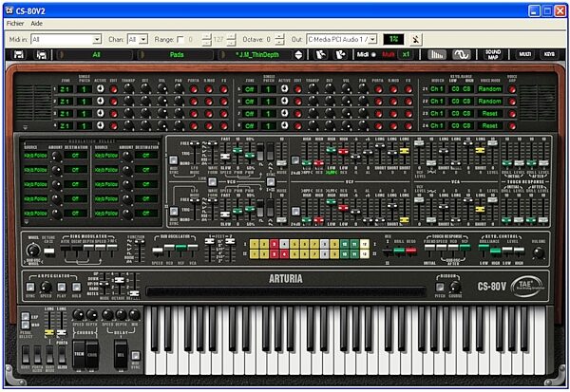570x392 pixels.
Task: Toggle the Arpeggiator Hold button
Action: coord(76,287)
